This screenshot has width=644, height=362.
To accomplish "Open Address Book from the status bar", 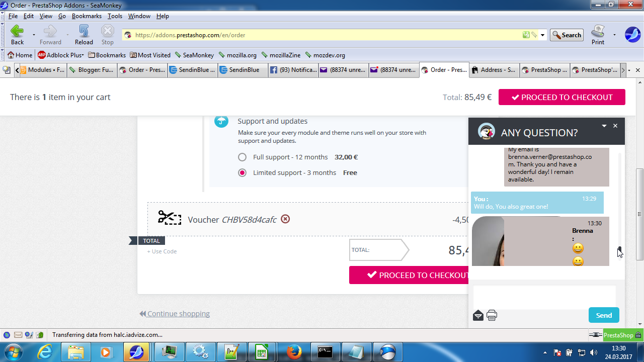I will pos(39,335).
